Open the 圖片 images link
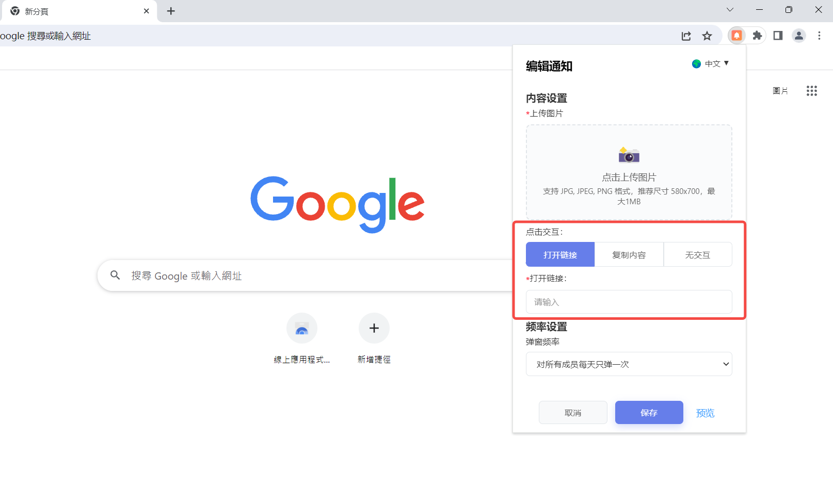Image resolution: width=833 pixels, height=504 pixels. (x=780, y=91)
